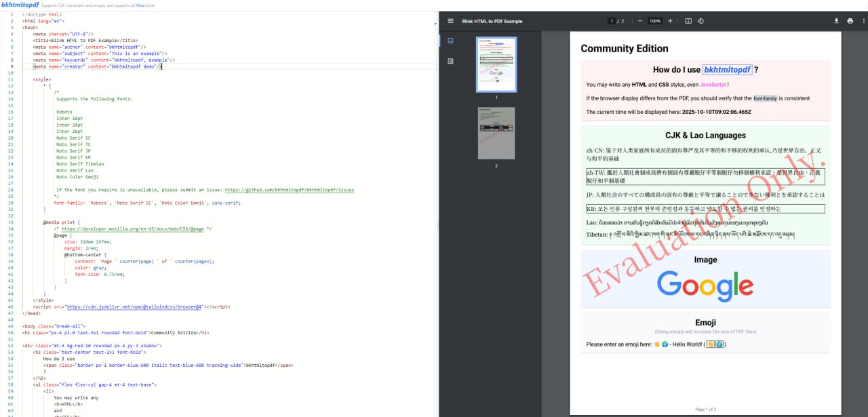Click the zoom in plus button
Viewport: 868px width, 417px height.
670,21
